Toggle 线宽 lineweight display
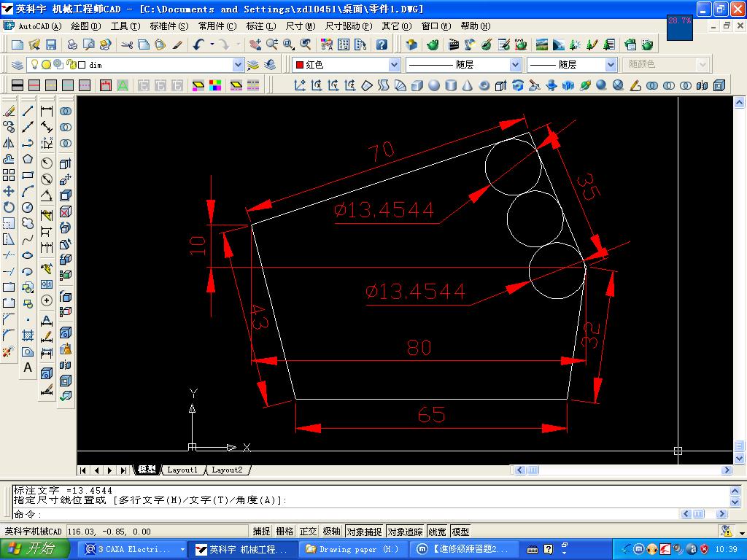This screenshot has height=560, width=747. click(438, 532)
